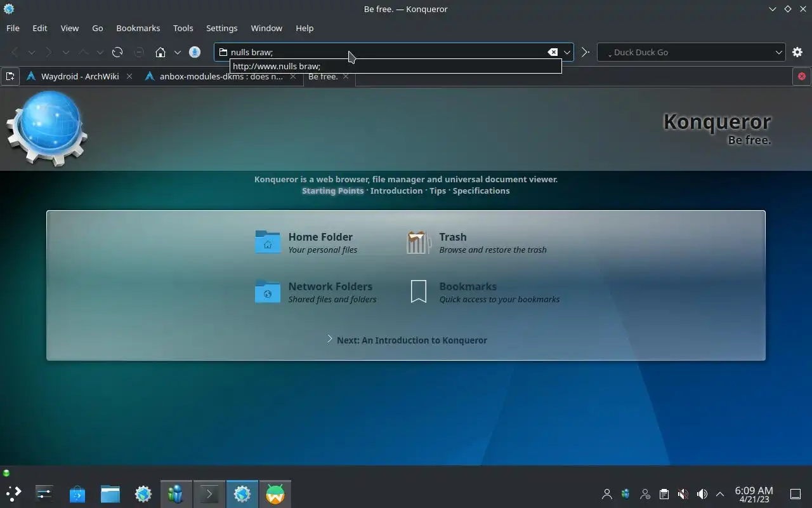Click the Konqueror window icon in title bar
812x508 pixels.
click(9, 9)
